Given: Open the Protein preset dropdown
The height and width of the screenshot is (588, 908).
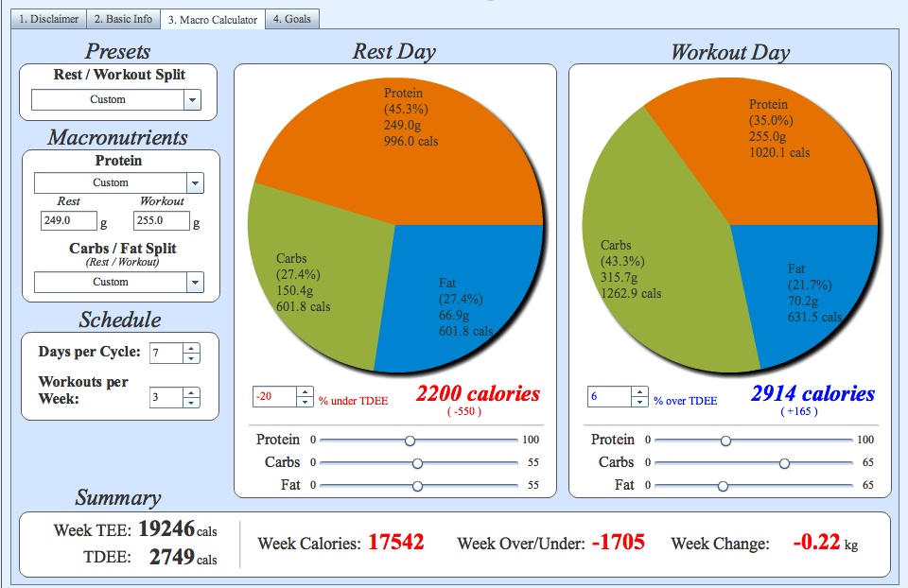Looking at the screenshot, I should [195, 182].
